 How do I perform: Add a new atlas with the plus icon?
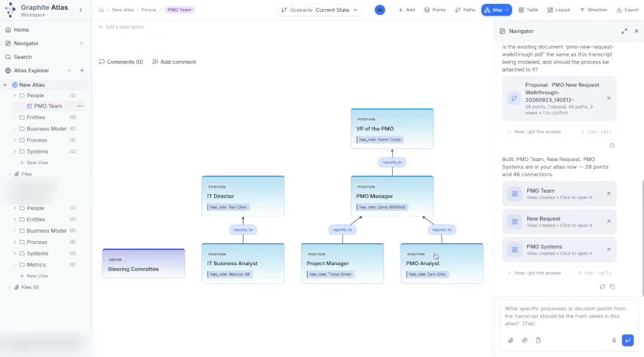(81, 71)
